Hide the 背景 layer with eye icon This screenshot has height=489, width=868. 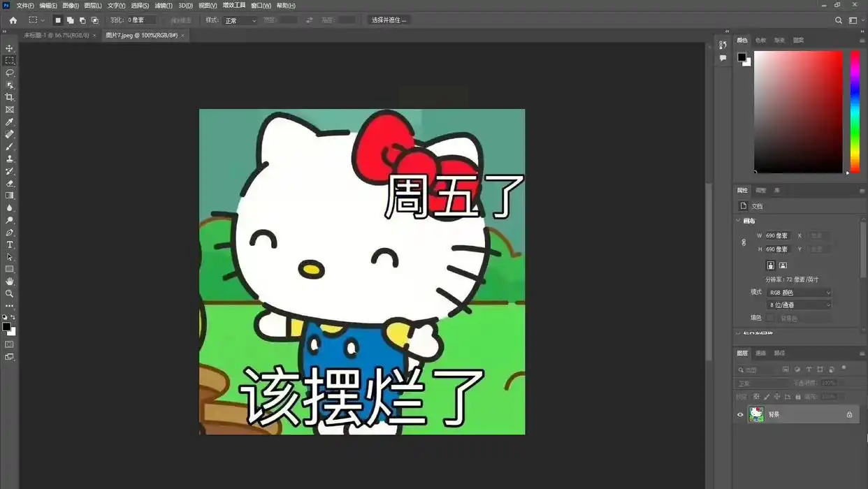740,414
